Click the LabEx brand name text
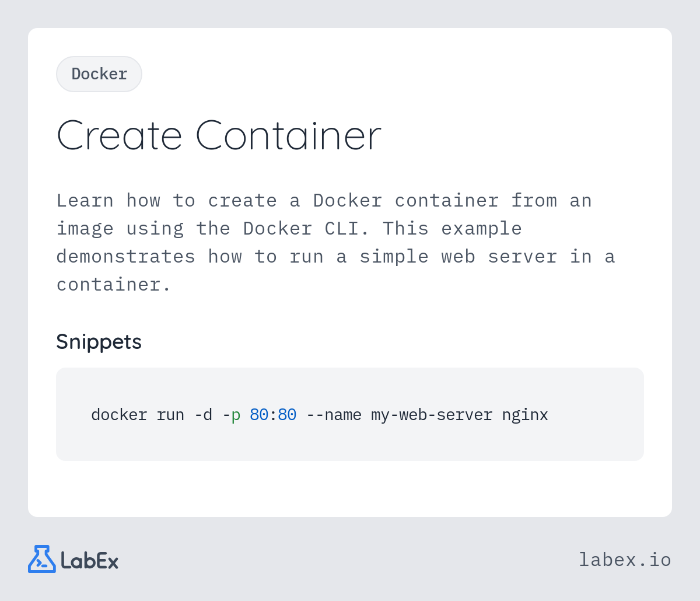Viewport: 700px width, 601px height. (90, 561)
